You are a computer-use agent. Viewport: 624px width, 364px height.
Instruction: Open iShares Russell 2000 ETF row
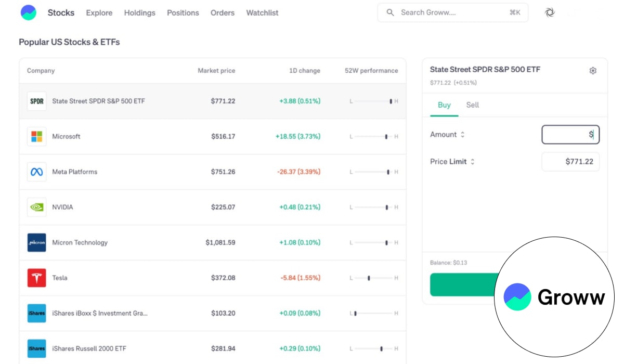click(x=213, y=348)
